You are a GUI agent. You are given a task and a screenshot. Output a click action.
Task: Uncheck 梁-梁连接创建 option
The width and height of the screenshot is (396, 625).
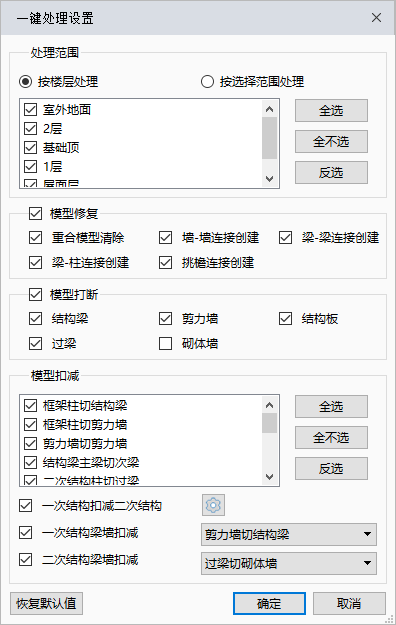(286, 238)
